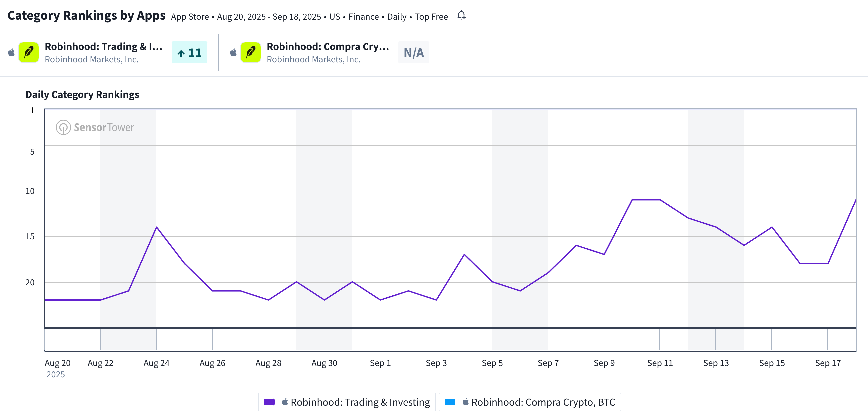Image resolution: width=868 pixels, height=418 pixels.
Task: Click Apple icon in Trading & Investing legend
Action: (x=285, y=402)
